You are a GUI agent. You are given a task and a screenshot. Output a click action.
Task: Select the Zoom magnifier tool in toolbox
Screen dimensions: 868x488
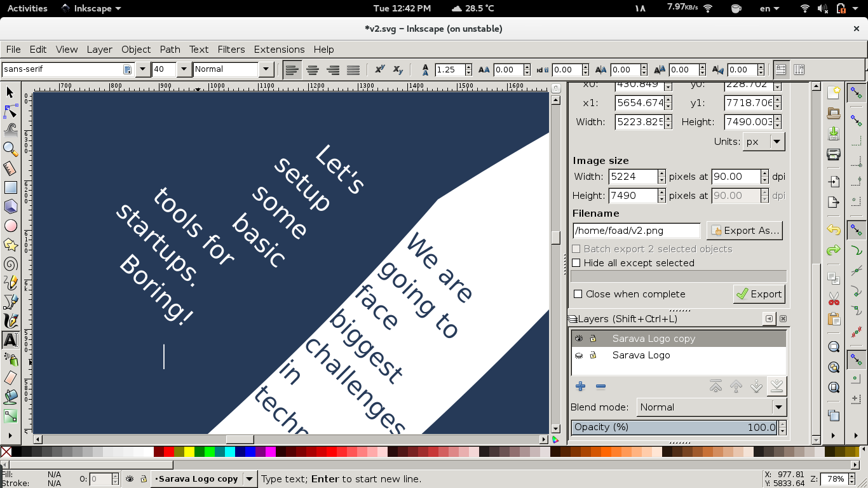[10, 149]
